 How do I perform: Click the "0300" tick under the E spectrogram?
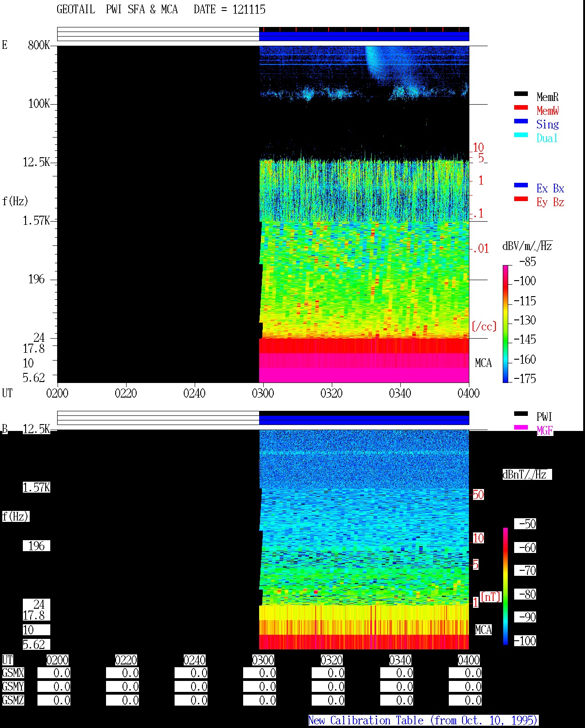[x=263, y=393]
